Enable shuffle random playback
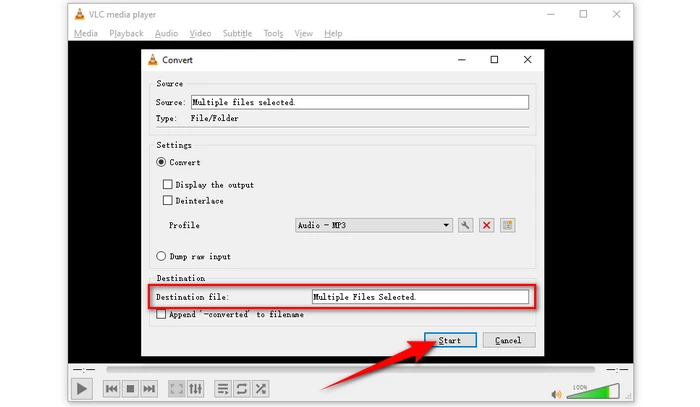 [261, 388]
